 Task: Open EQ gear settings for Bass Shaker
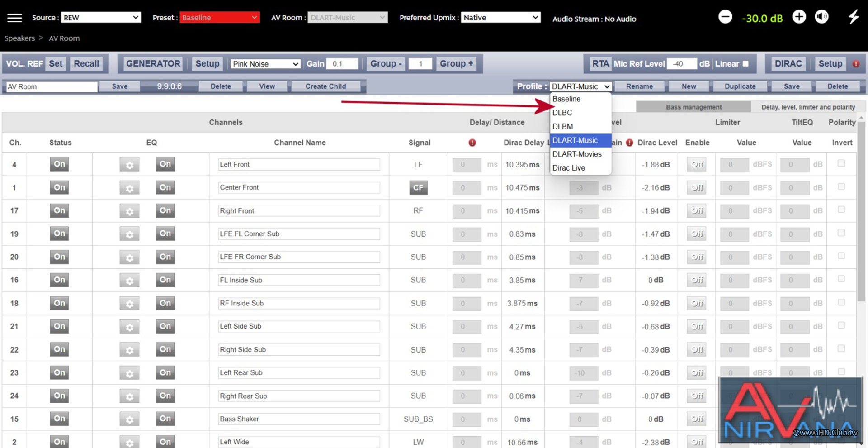[129, 419]
